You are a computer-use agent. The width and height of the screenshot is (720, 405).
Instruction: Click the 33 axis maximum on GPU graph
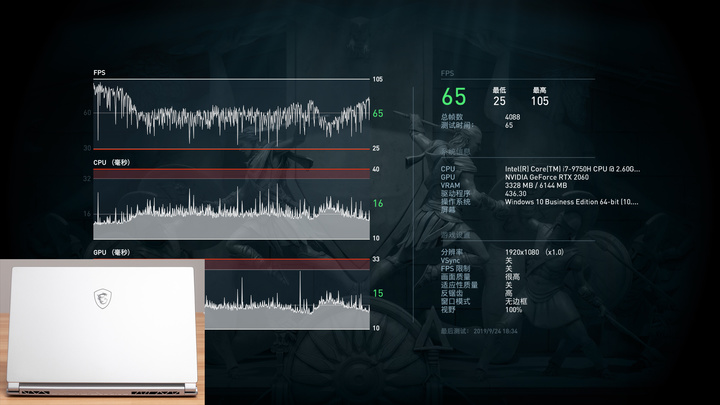(376, 259)
